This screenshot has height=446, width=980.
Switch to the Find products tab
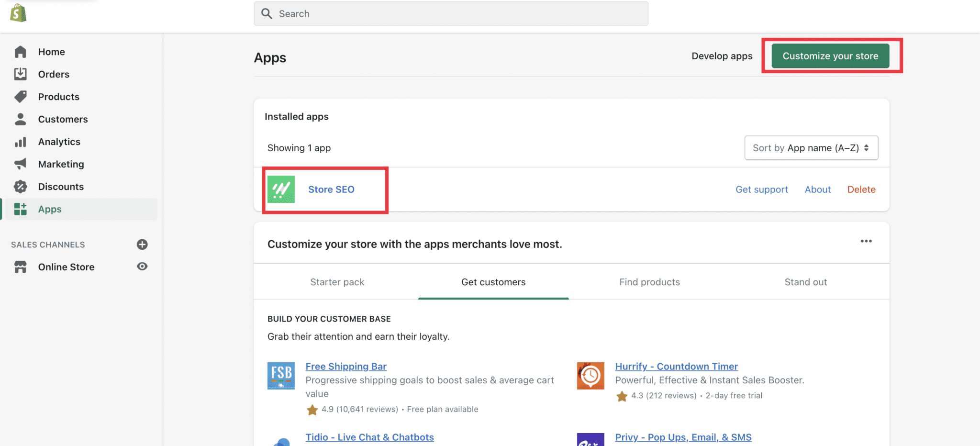coord(649,282)
